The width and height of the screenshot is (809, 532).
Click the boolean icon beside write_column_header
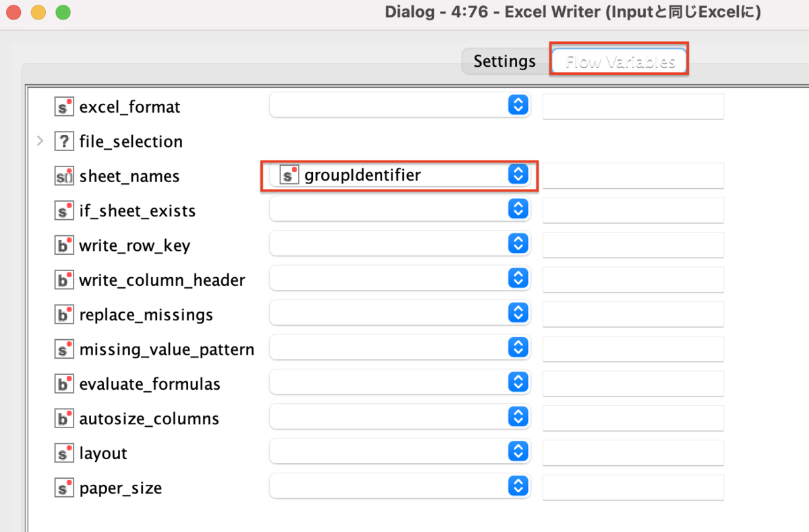(64, 279)
